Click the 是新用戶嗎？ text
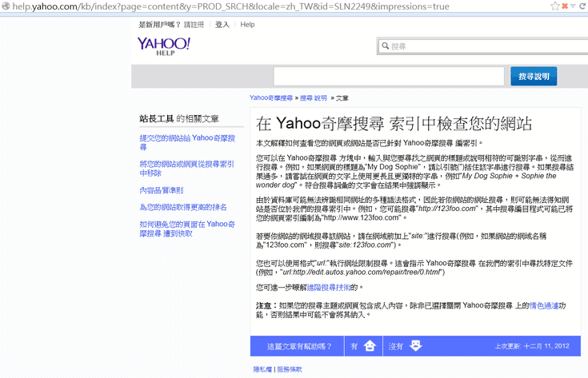This screenshot has width=588, height=378. click(x=160, y=25)
